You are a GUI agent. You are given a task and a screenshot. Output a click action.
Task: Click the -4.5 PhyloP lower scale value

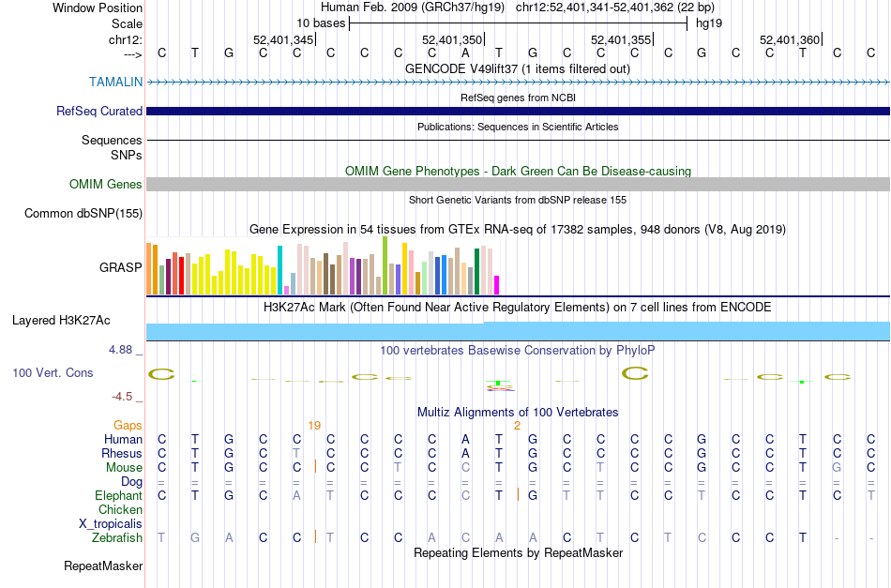122,397
